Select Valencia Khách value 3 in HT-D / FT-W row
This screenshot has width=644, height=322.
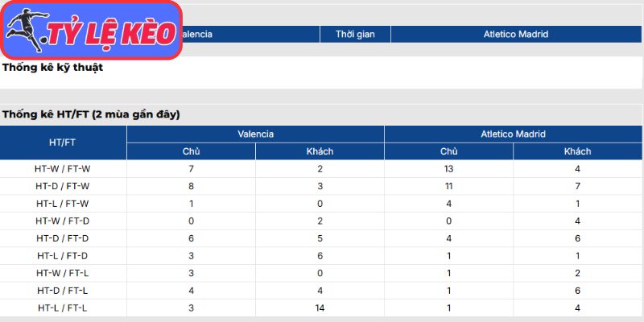(x=320, y=186)
